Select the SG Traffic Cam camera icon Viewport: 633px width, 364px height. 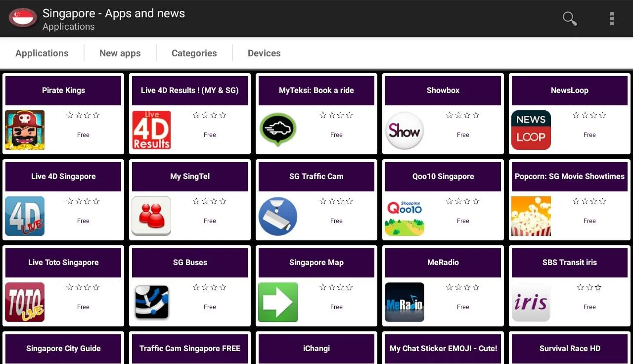pos(278,216)
